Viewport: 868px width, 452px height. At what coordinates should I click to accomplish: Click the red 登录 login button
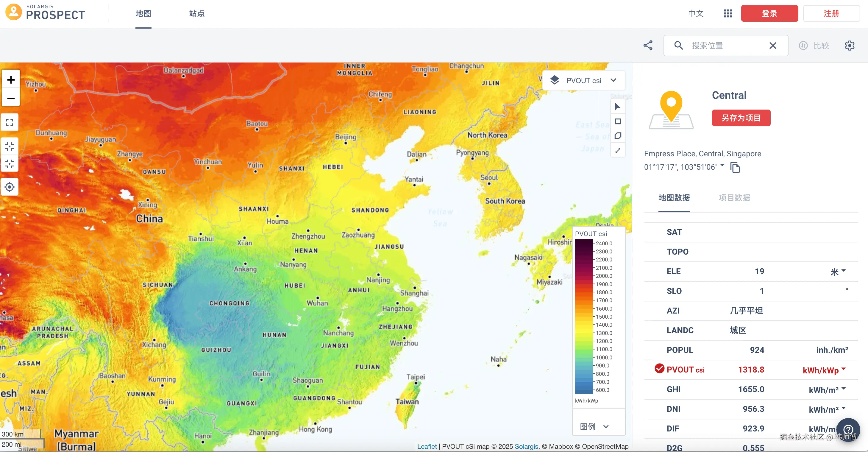coord(769,13)
